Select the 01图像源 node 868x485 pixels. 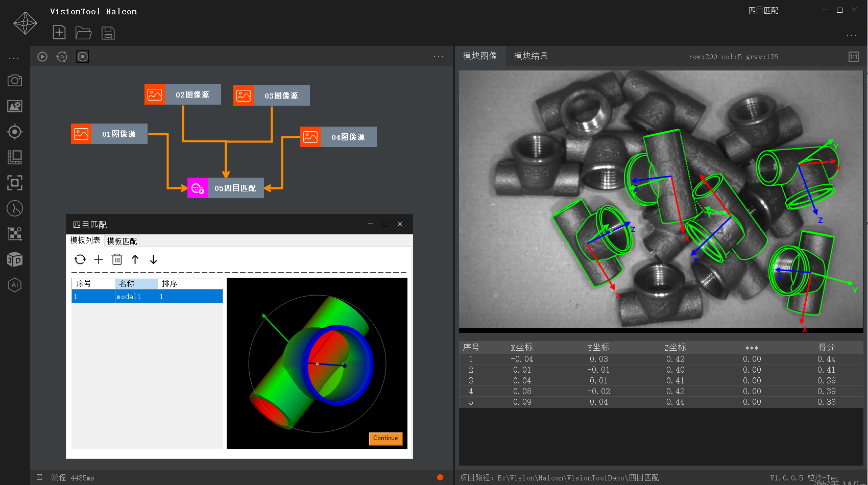109,134
